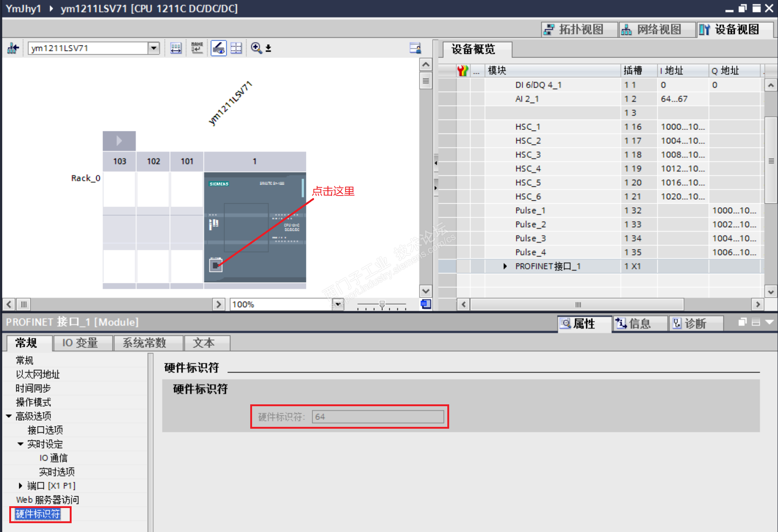Expand the PROFINET接口_1 row in device overview
The width and height of the screenshot is (778, 532).
(505, 266)
